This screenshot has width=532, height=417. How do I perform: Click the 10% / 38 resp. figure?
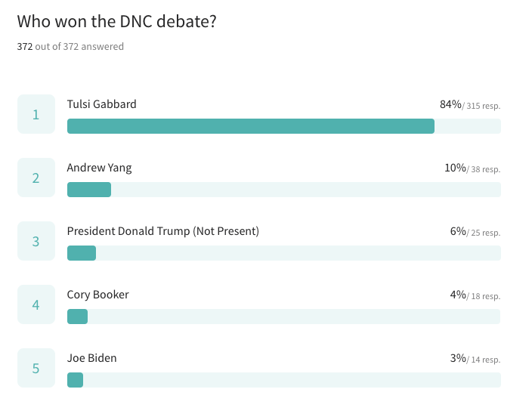[472, 168]
